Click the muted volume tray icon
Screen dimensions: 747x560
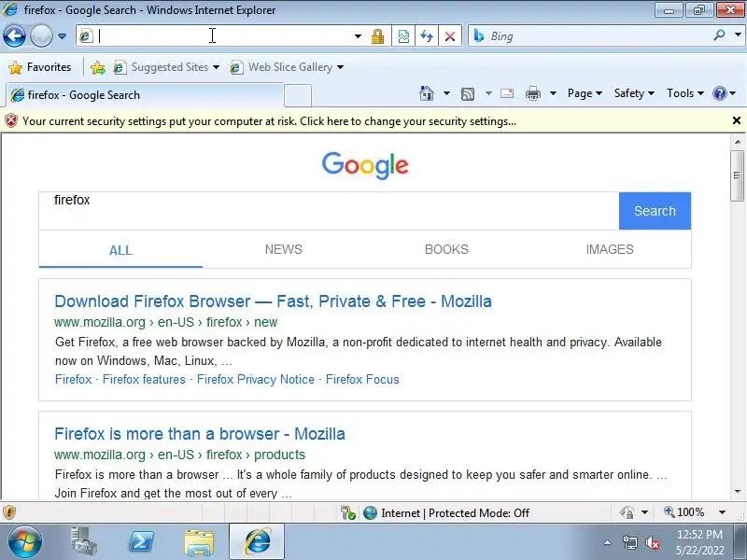tap(652, 542)
